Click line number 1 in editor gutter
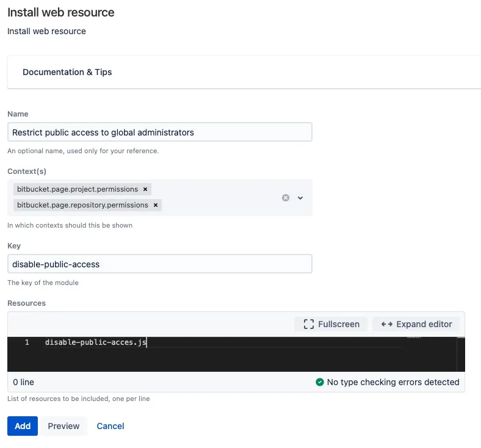This screenshot has width=481, height=448. 27,342
